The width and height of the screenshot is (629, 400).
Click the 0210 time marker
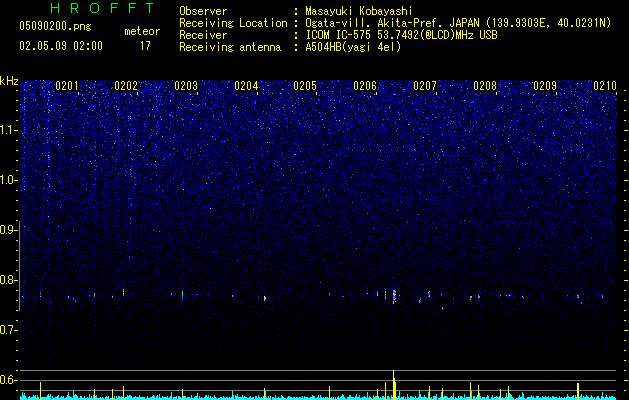coord(605,86)
